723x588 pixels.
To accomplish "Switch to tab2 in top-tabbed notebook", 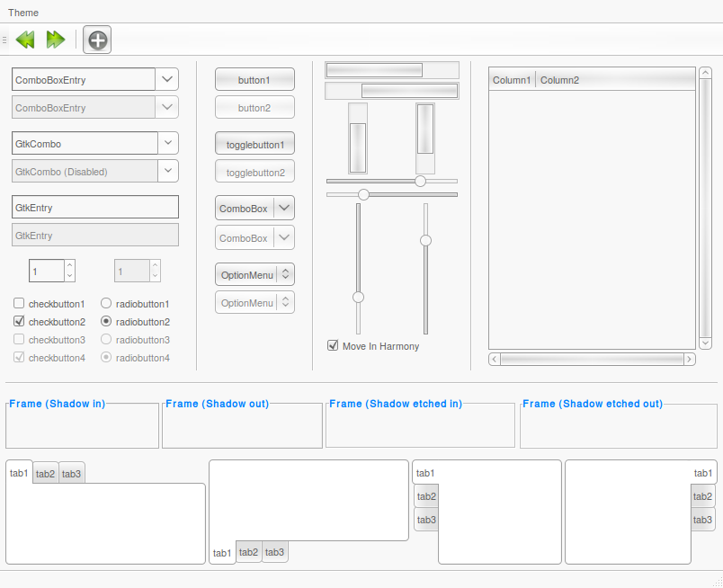I will click(x=45, y=474).
